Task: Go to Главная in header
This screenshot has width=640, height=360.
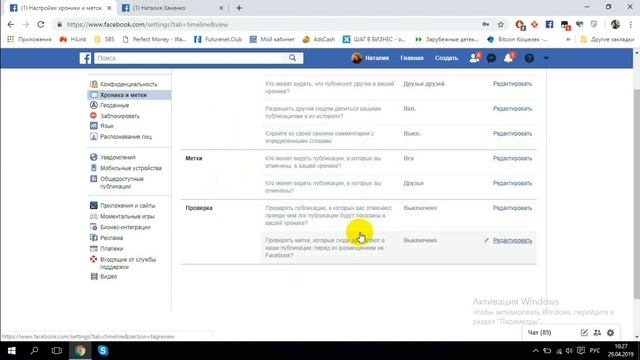Action: click(411, 58)
